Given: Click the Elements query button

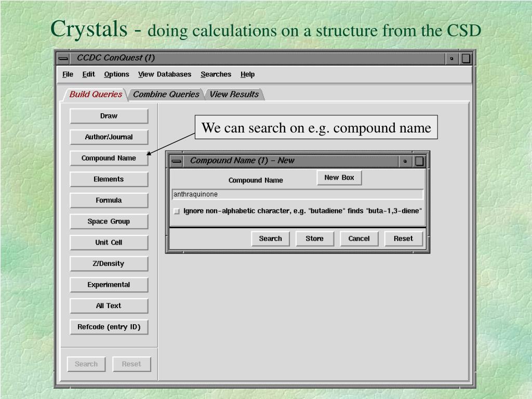Looking at the screenshot, I should pos(109,179).
